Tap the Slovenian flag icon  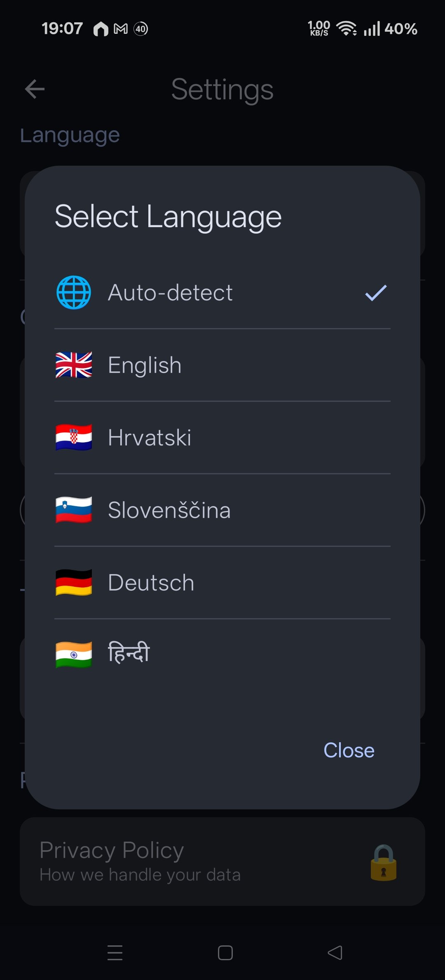(x=74, y=510)
